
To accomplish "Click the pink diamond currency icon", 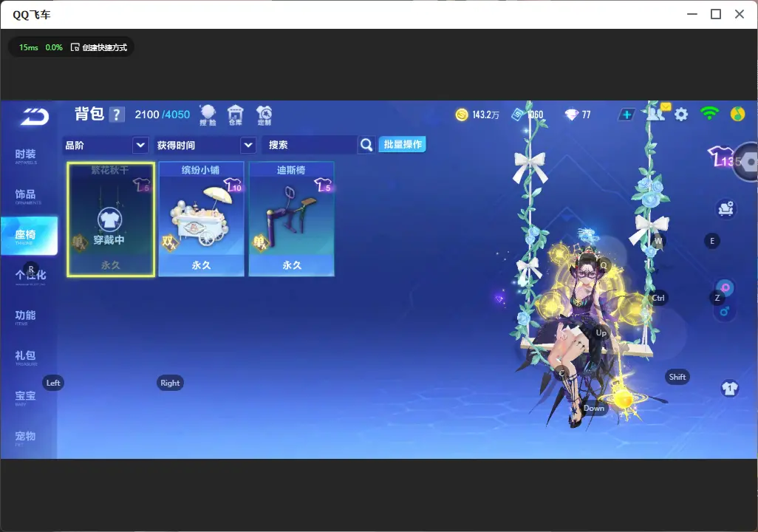I will tap(571, 115).
